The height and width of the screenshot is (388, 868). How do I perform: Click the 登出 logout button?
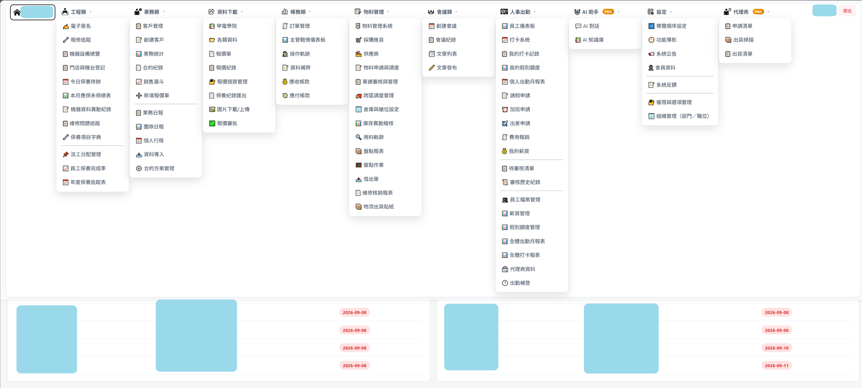847,11
